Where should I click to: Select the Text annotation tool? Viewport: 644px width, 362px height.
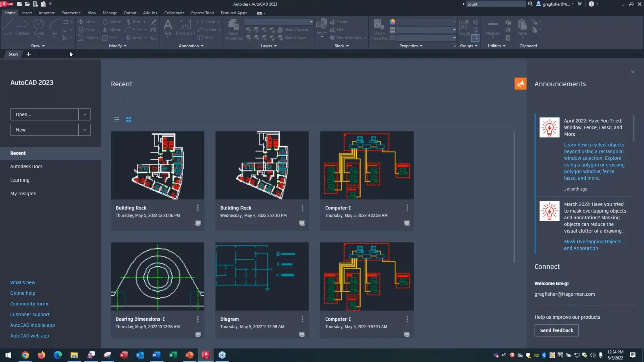(168, 27)
